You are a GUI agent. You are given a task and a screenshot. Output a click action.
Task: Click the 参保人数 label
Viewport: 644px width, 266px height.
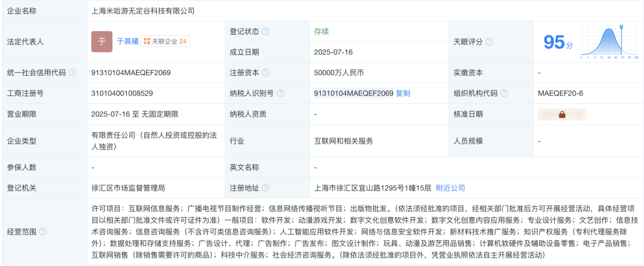pos(22,168)
